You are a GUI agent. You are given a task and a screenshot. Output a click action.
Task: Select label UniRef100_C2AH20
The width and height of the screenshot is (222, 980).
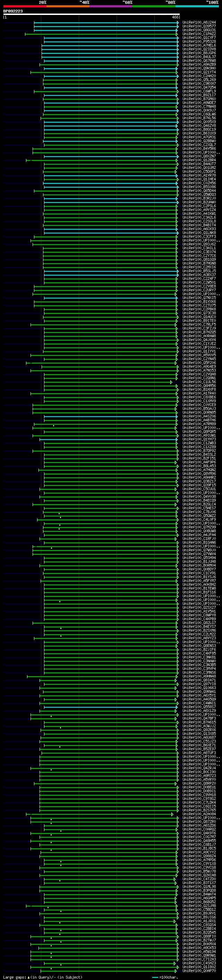(199, 76)
